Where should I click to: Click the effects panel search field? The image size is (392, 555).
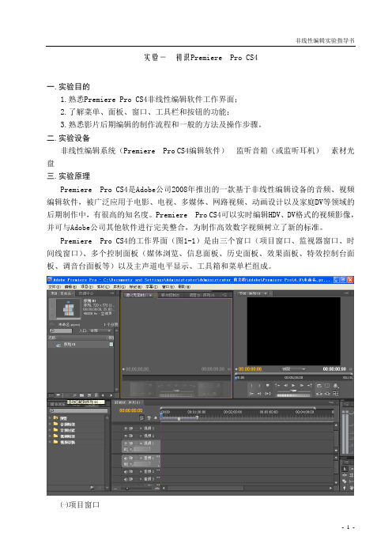[x=78, y=410]
